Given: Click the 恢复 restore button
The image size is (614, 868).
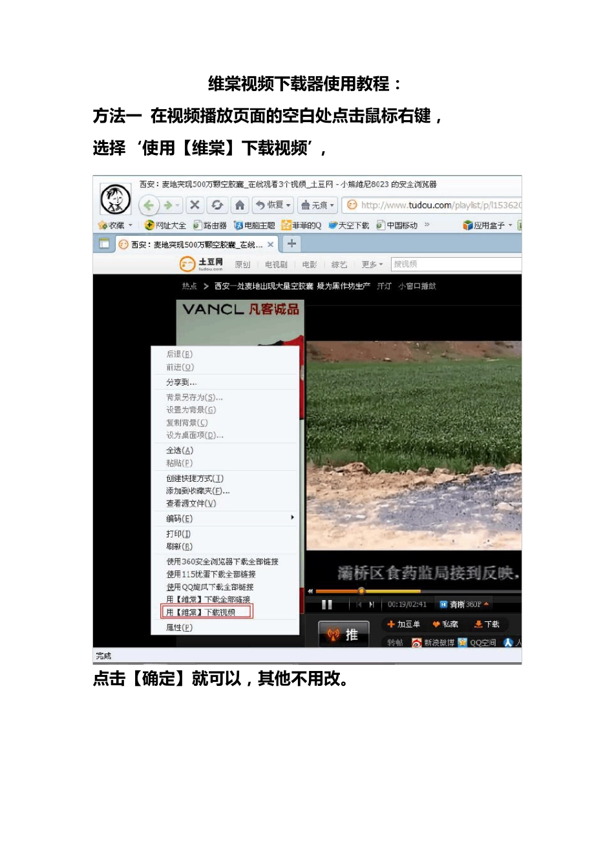Looking at the screenshot, I should (x=270, y=205).
